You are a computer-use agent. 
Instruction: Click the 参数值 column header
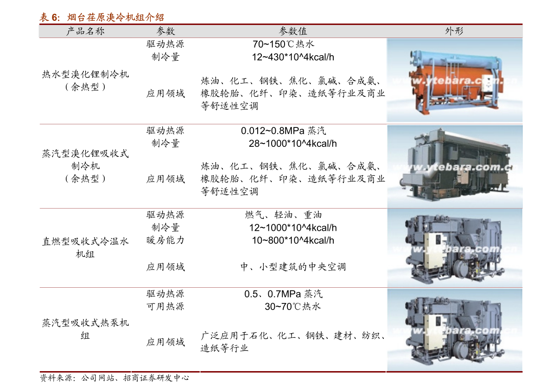pos(293,32)
